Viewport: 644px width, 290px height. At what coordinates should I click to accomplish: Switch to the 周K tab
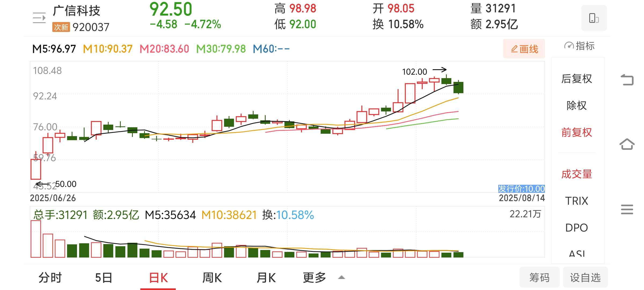pos(212,277)
